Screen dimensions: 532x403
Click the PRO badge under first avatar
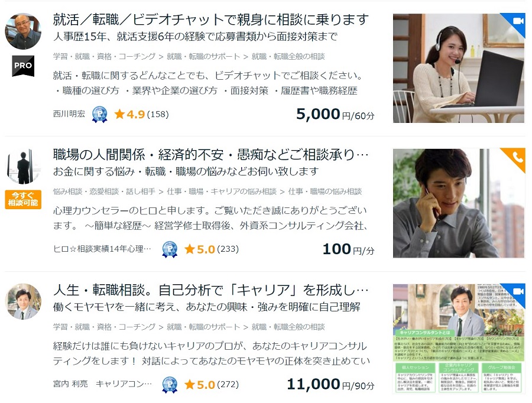[23, 66]
